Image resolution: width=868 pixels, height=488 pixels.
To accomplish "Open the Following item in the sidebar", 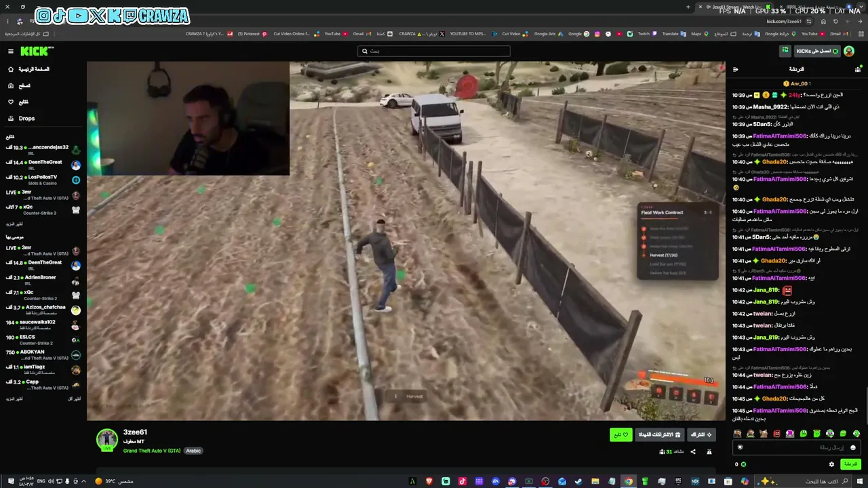I will click(18, 102).
